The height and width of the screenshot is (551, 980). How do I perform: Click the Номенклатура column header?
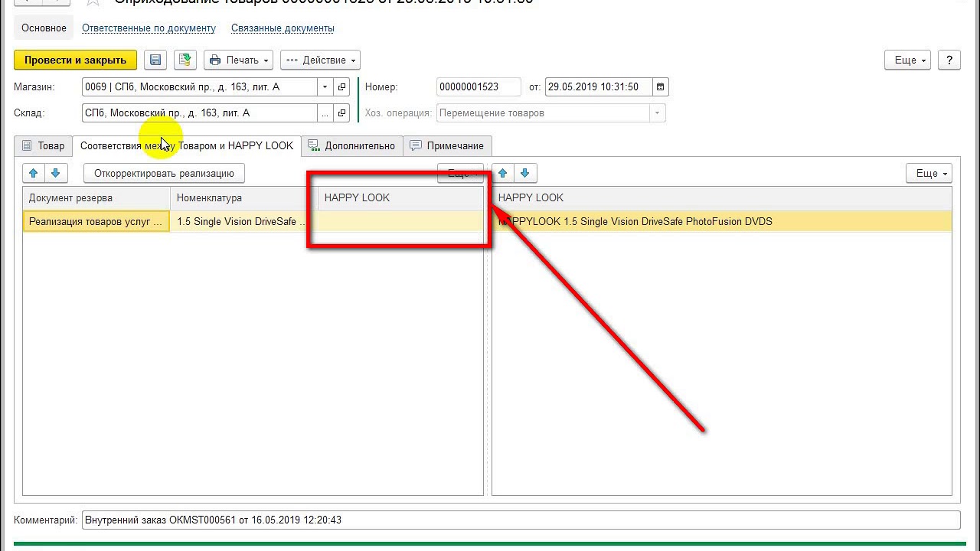click(244, 198)
